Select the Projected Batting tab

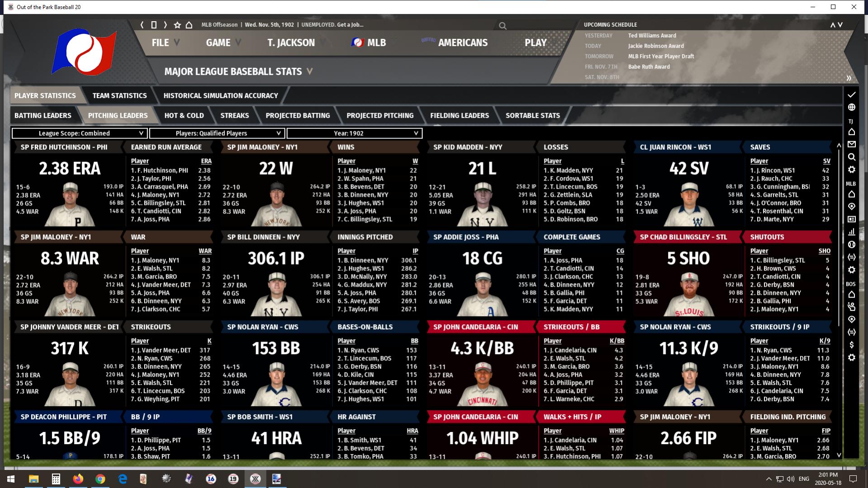(298, 115)
